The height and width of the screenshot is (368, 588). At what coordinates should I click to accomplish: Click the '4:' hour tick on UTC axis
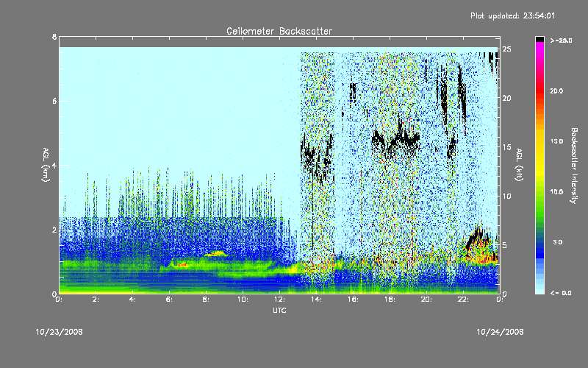point(133,300)
